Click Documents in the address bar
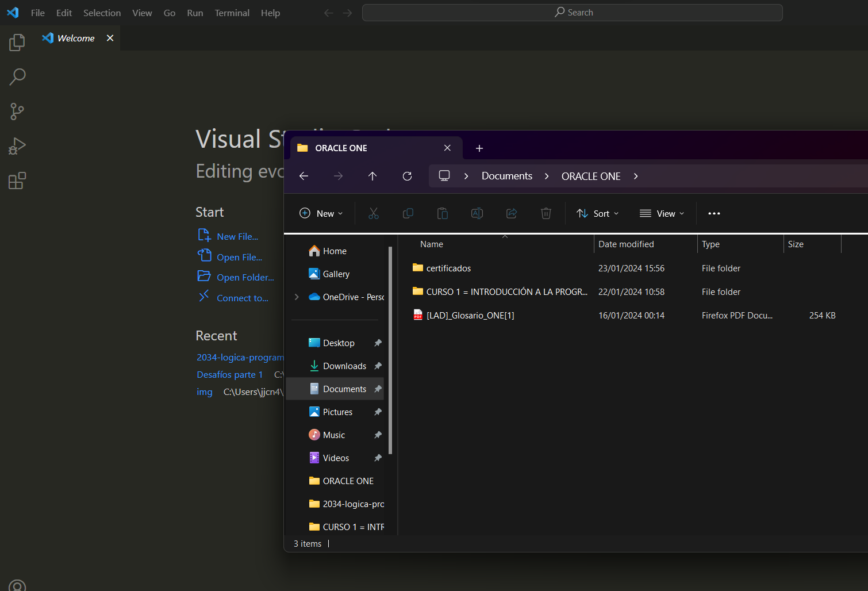This screenshot has height=591, width=868. 507,176
